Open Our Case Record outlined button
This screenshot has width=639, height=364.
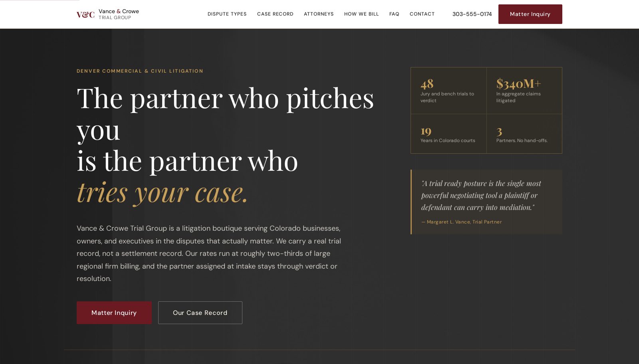coord(200,313)
